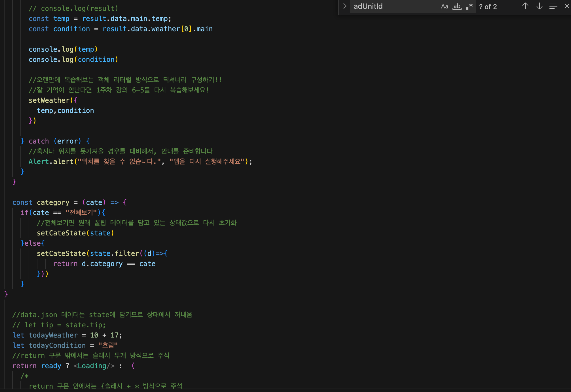Click the "console.log(condition)" statement
571x392 pixels.
tap(73, 60)
